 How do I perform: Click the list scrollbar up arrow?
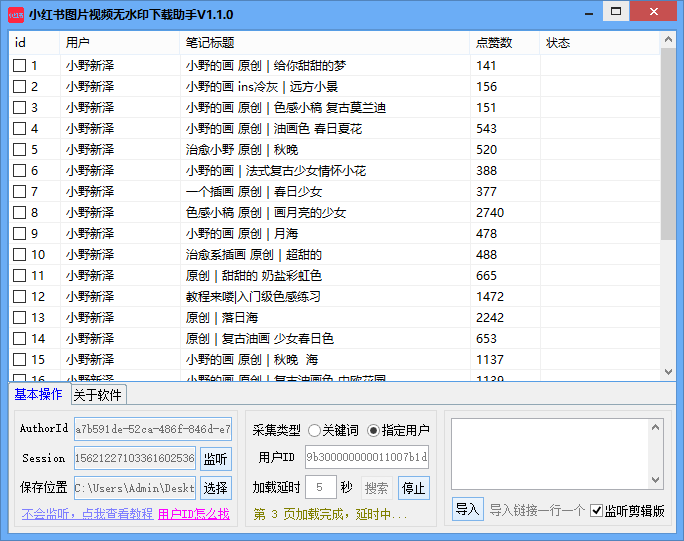pos(668,40)
